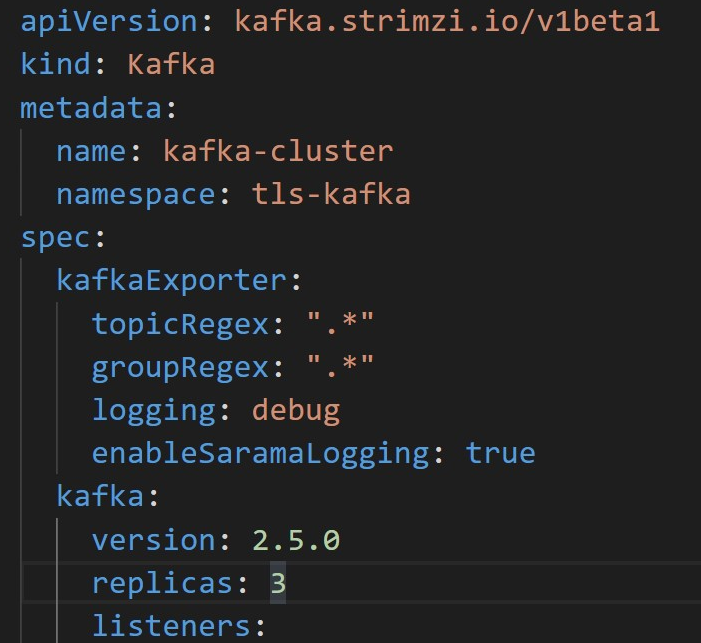The image size is (701, 643).
Task: Place cursor on metadata key
Action: 91,108
